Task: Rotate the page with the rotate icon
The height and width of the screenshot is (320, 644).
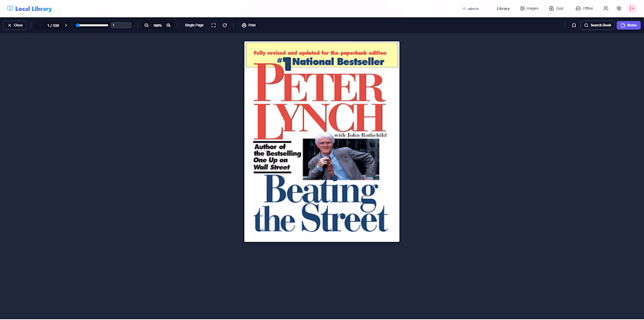Action: coord(225,25)
